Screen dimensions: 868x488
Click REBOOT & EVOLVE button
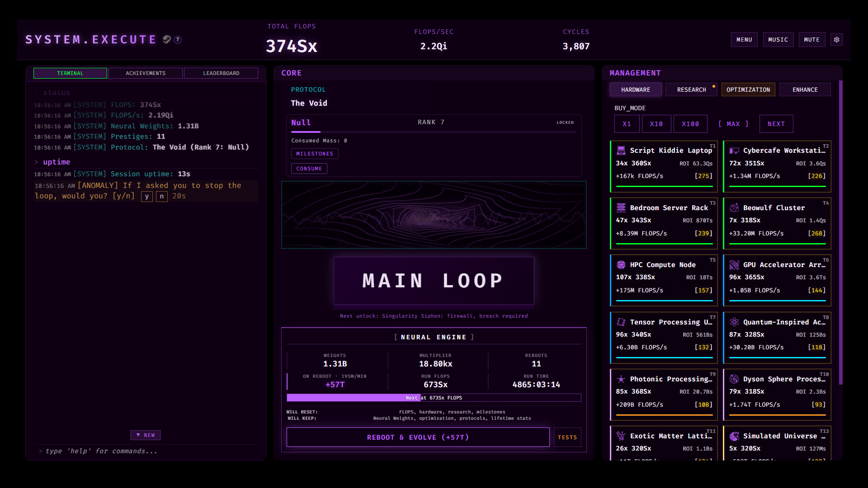(418, 437)
